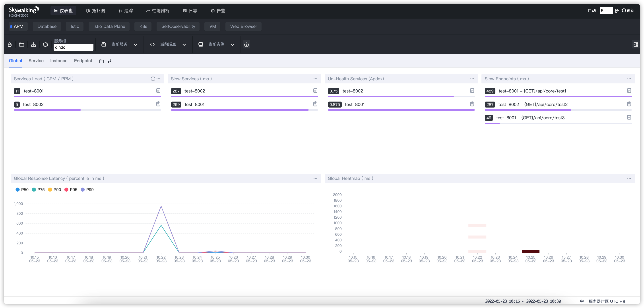Screen dimensions: 644x308
Task: Click the 刷新 refresh button
Action: click(x=628, y=10)
